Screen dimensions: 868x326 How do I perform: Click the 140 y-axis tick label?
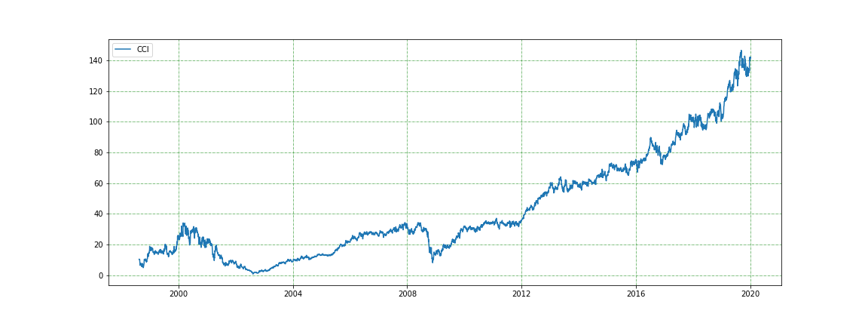point(96,60)
